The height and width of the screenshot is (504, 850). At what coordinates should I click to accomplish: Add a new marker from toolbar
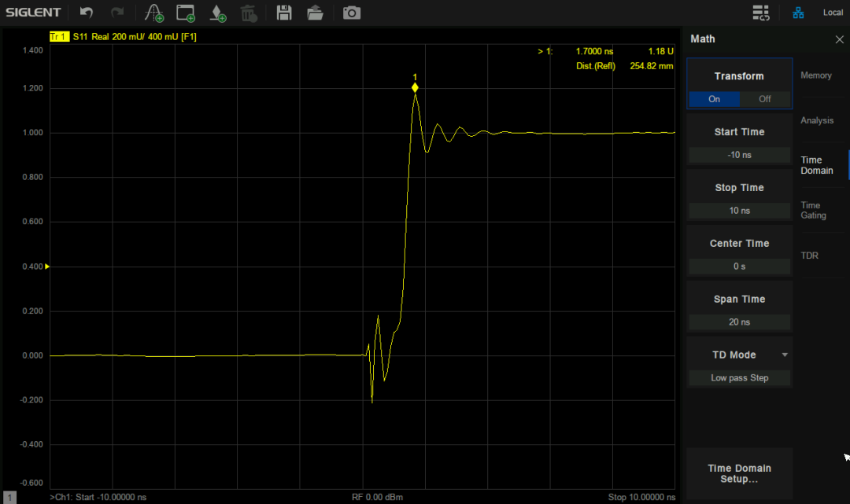click(218, 13)
